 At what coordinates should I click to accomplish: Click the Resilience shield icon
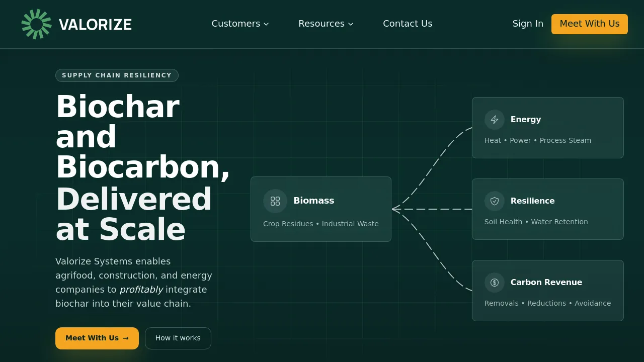coord(495,201)
